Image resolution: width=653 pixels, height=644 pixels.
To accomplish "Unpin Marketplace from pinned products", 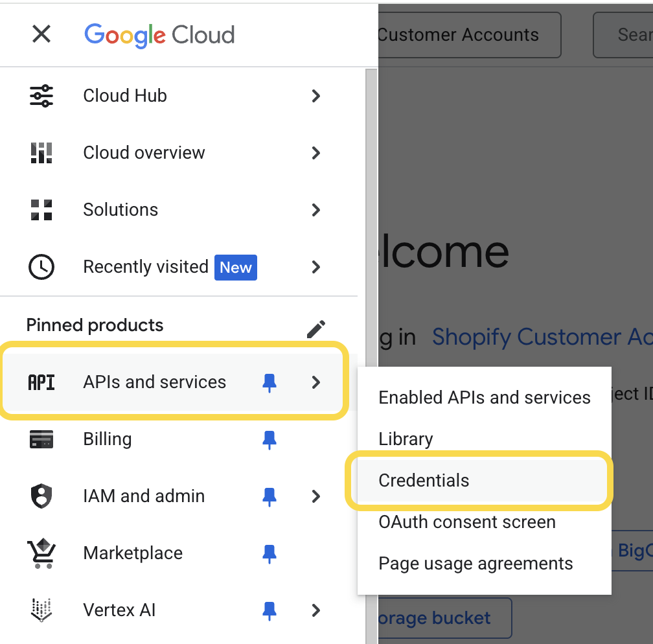I will [269, 554].
